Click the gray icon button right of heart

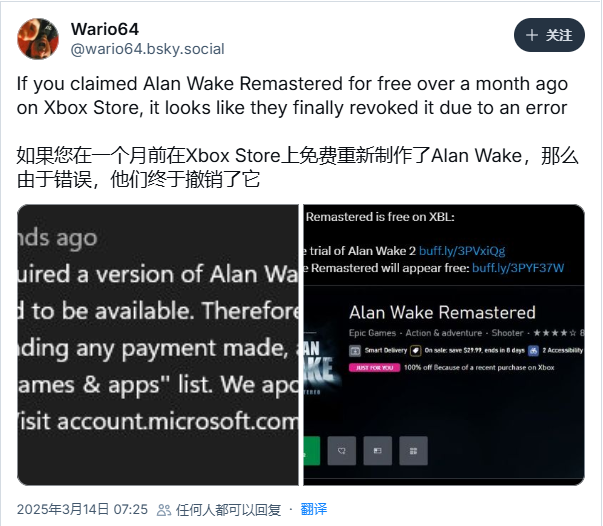coord(377,451)
